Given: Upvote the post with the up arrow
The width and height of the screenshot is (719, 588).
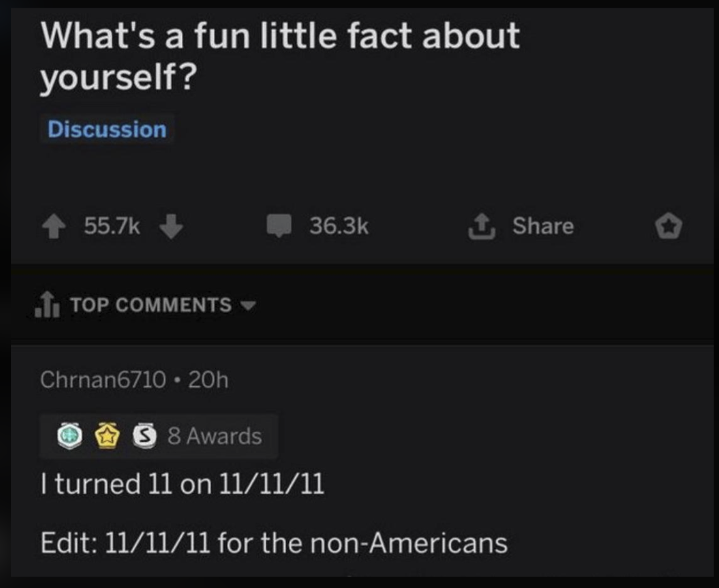Looking at the screenshot, I should click(55, 226).
